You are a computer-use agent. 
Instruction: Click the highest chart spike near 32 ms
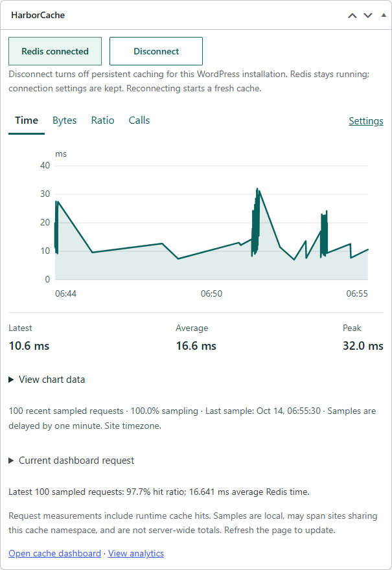(257, 189)
